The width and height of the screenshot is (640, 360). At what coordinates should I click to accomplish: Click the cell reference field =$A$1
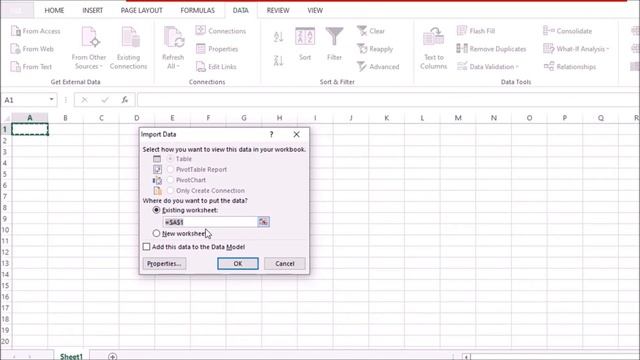point(210,222)
